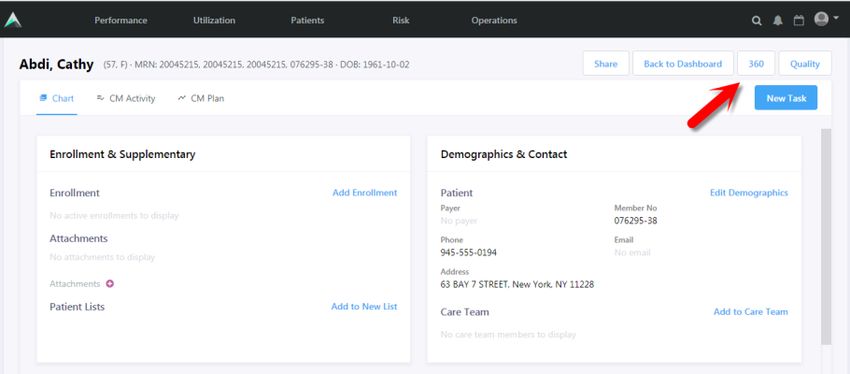
Task: Open the Operations menu
Action: click(494, 20)
